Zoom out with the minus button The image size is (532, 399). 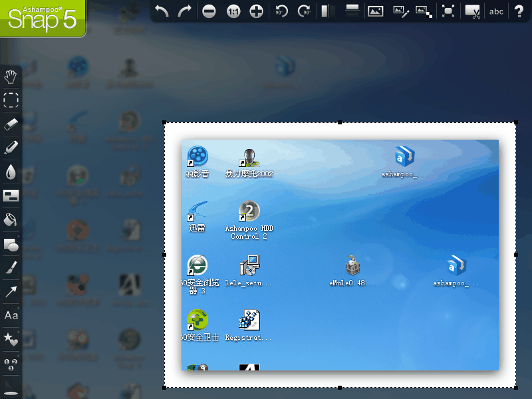click(x=209, y=11)
